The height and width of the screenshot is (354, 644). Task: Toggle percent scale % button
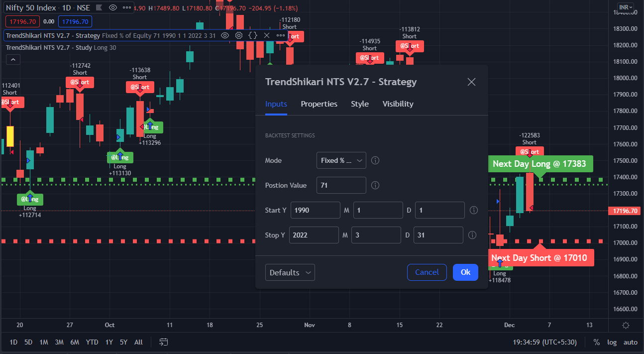[596, 342]
